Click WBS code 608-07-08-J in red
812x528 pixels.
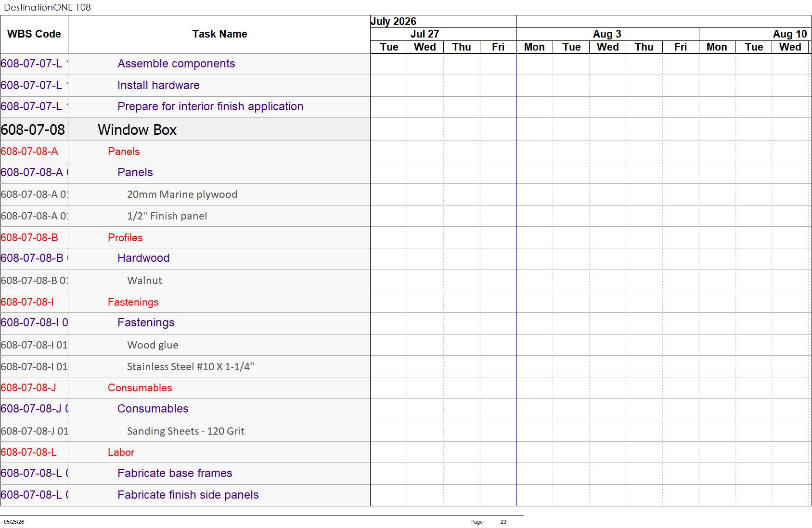point(28,388)
